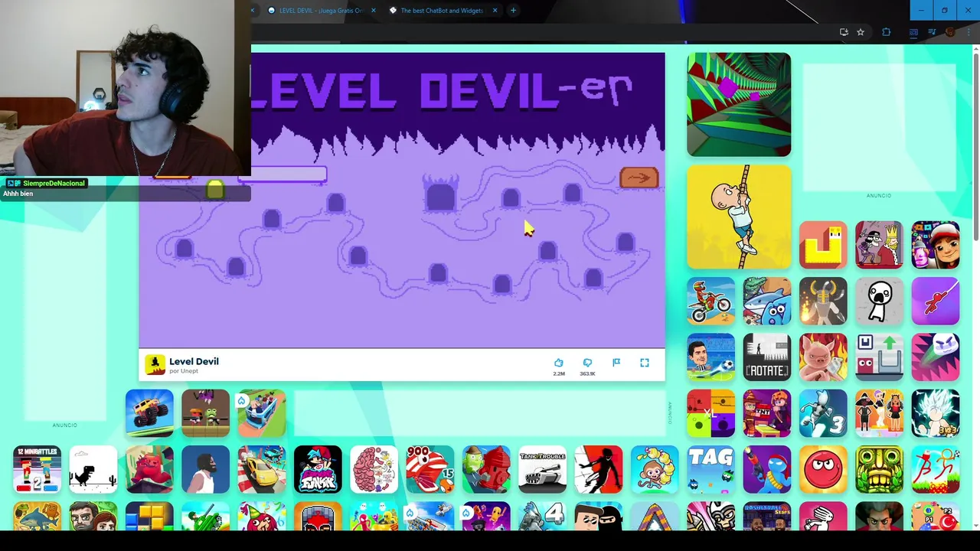This screenshot has width=980, height=551.
Task: Open the angry pig game icon
Action: pyautogui.click(x=823, y=357)
